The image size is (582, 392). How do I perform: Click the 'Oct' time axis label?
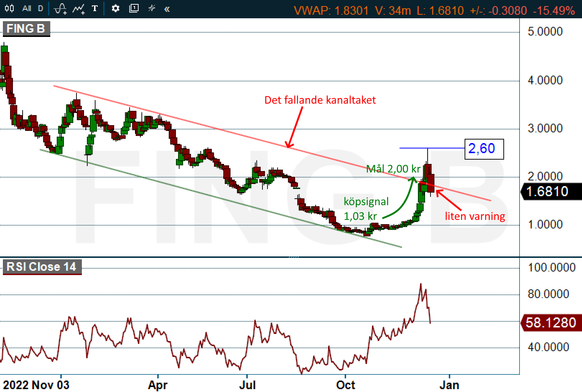[x=345, y=385]
